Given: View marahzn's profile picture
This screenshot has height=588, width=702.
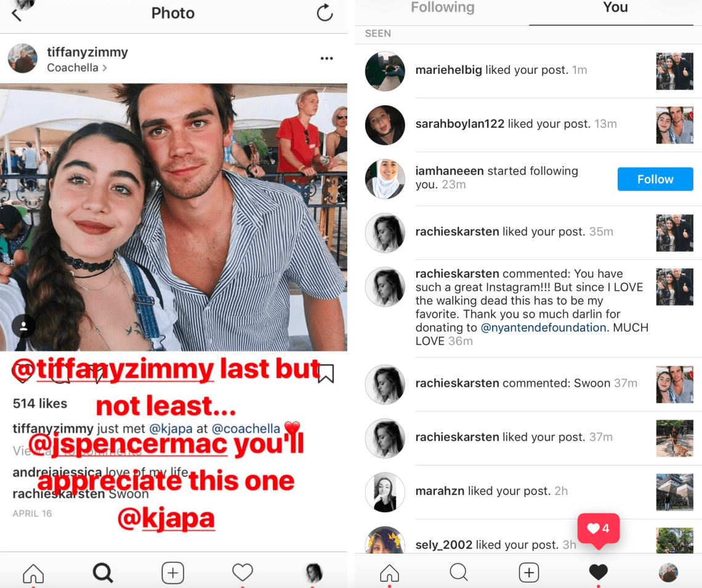Looking at the screenshot, I should pyautogui.click(x=385, y=492).
